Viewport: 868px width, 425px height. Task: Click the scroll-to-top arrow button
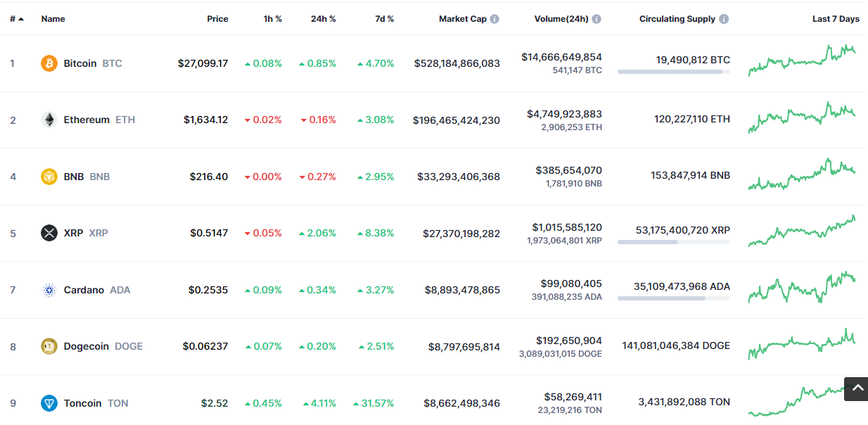click(856, 388)
